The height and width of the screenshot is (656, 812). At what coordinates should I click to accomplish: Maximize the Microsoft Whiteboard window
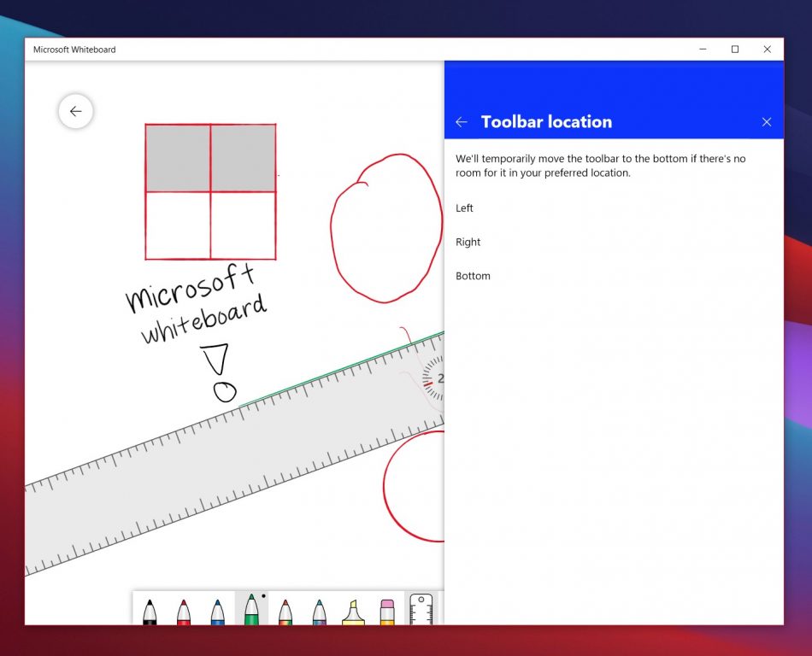735,50
